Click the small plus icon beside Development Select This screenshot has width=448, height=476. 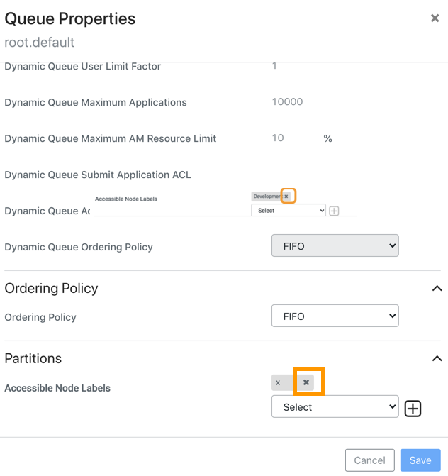click(334, 211)
